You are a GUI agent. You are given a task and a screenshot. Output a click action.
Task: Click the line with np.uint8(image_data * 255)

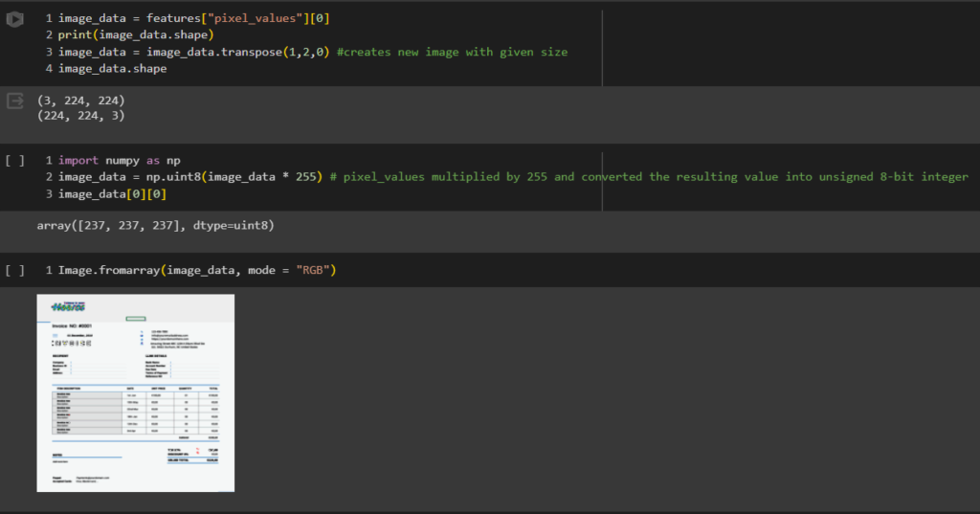click(x=190, y=177)
